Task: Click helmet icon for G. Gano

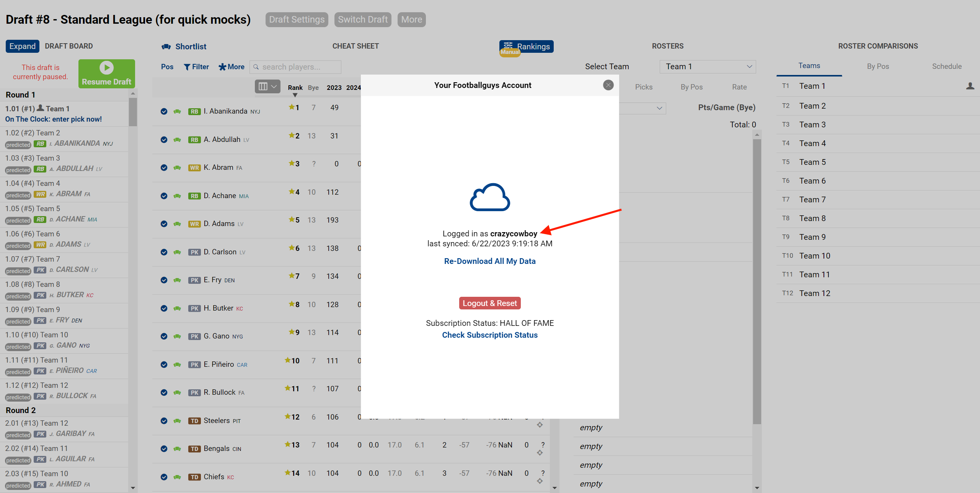Action: coord(177,337)
